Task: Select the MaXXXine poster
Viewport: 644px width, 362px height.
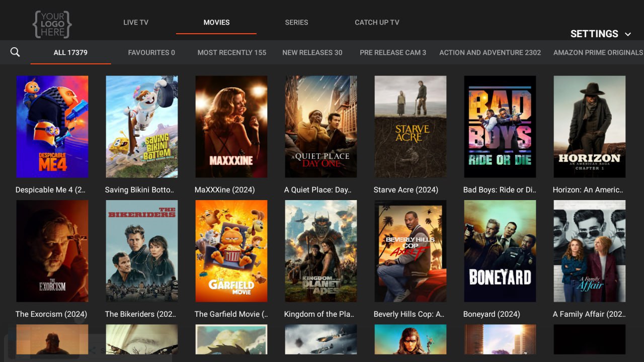Action: 231,127
